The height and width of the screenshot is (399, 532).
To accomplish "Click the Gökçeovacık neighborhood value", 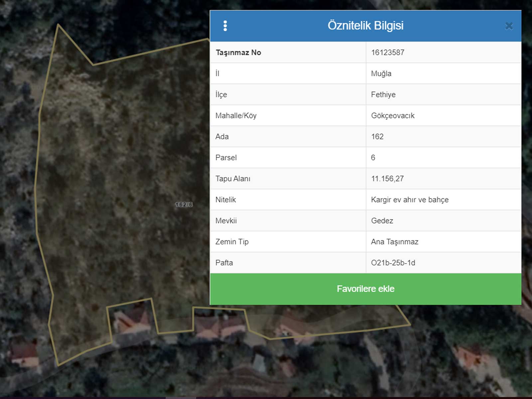I will (x=393, y=116).
